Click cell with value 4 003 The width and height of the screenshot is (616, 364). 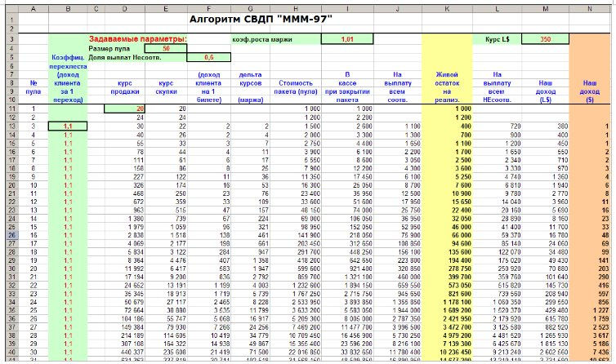[250, 286]
